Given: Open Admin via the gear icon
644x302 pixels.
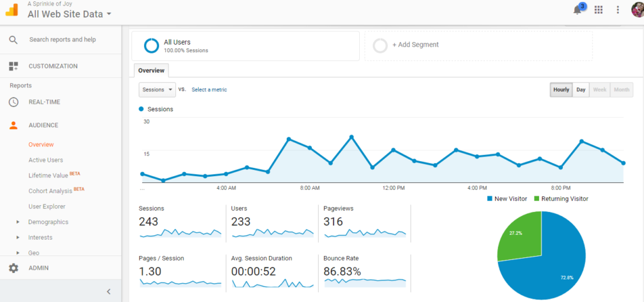Looking at the screenshot, I should [13, 268].
